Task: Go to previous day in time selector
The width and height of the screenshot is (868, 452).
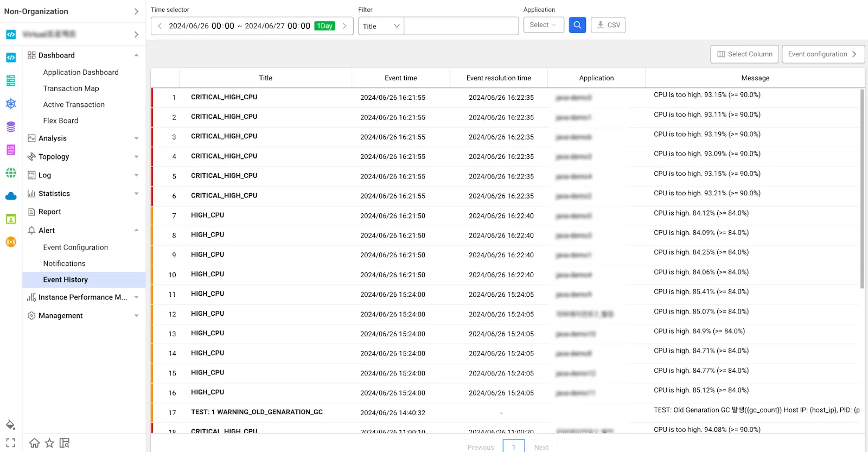Action: pos(159,26)
